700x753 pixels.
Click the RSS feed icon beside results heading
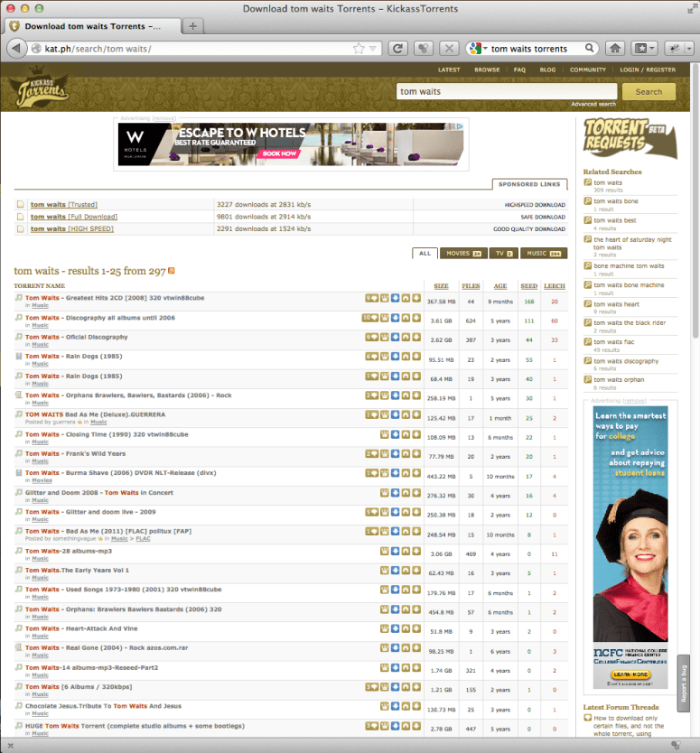pos(172,270)
